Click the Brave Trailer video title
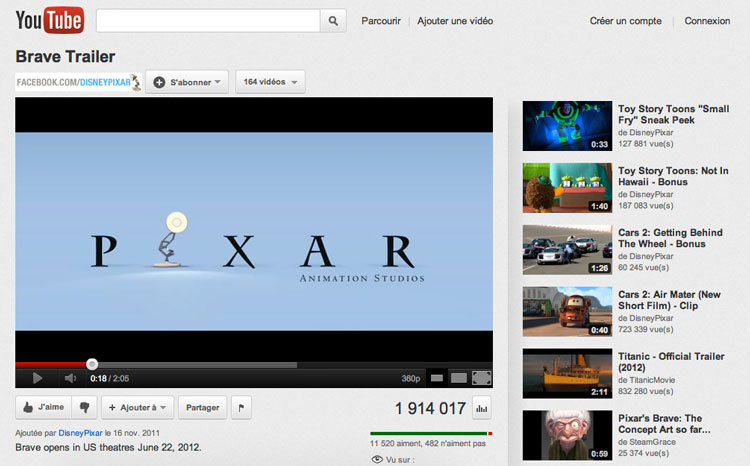This screenshot has width=750, height=466. point(65,56)
